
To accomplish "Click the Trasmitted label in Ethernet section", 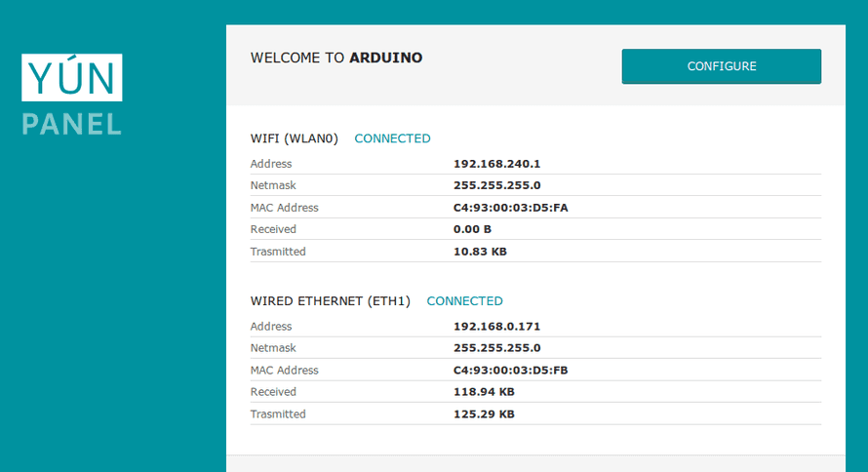I will pyautogui.click(x=278, y=414).
